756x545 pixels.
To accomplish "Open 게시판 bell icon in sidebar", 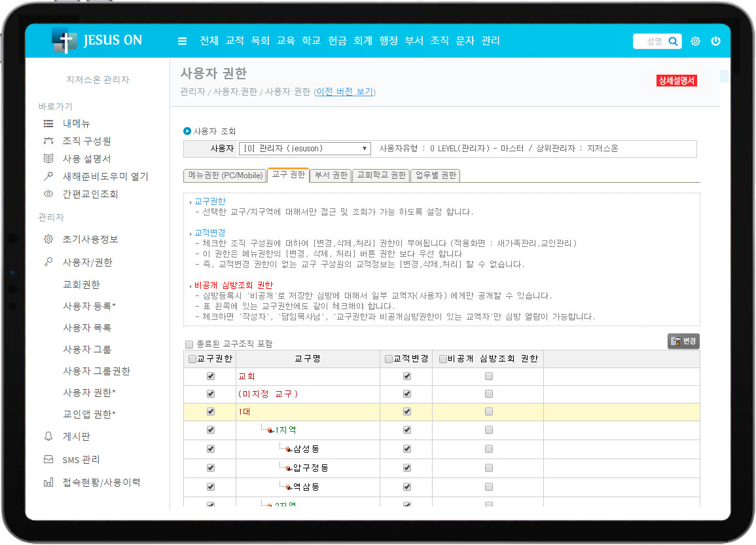I will coord(48,436).
